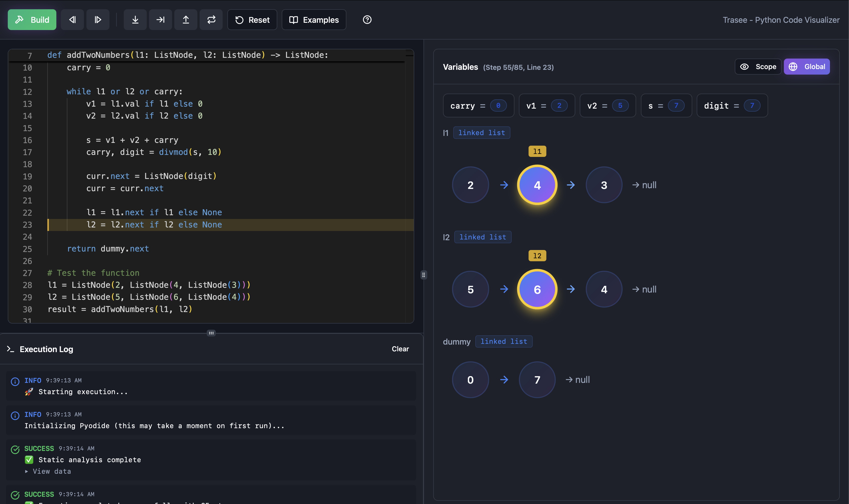Click the step backward icon
Image resolution: width=849 pixels, height=504 pixels.
[72, 20]
